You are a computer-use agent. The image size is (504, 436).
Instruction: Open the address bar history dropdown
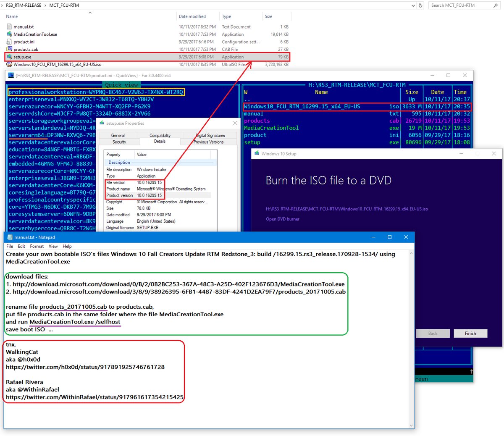414,5
